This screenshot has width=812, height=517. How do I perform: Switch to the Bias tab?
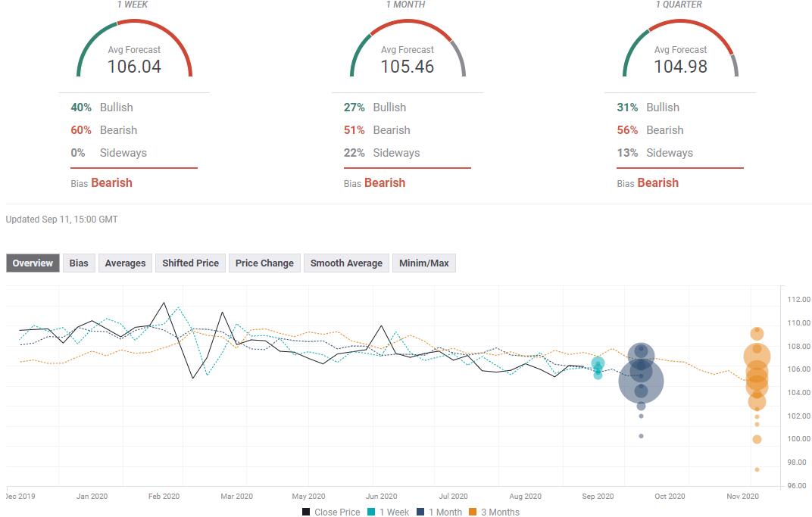pos(79,263)
